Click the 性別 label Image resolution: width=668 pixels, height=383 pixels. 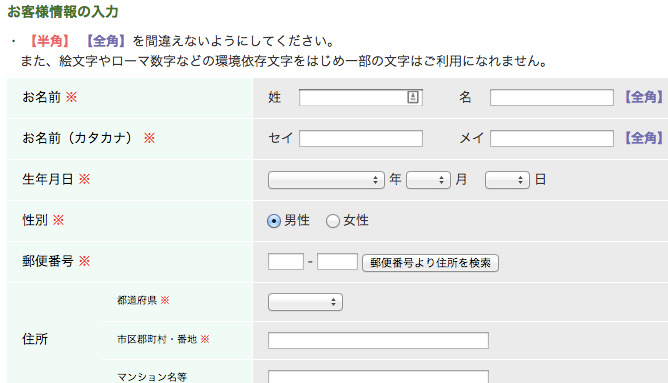(35, 220)
